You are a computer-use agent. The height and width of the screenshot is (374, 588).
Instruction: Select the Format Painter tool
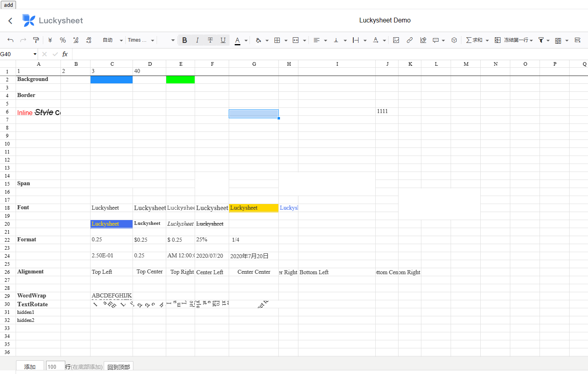click(x=36, y=40)
